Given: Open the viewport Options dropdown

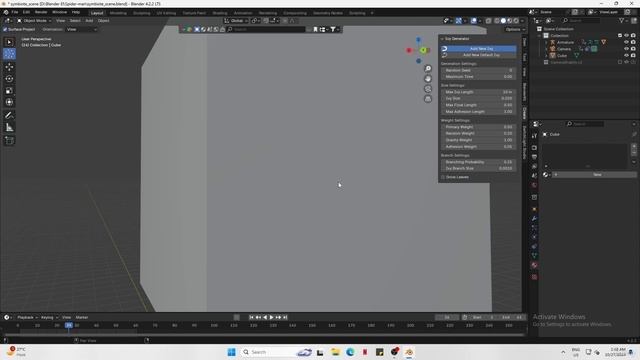Looking at the screenshot, I should 515,29.
